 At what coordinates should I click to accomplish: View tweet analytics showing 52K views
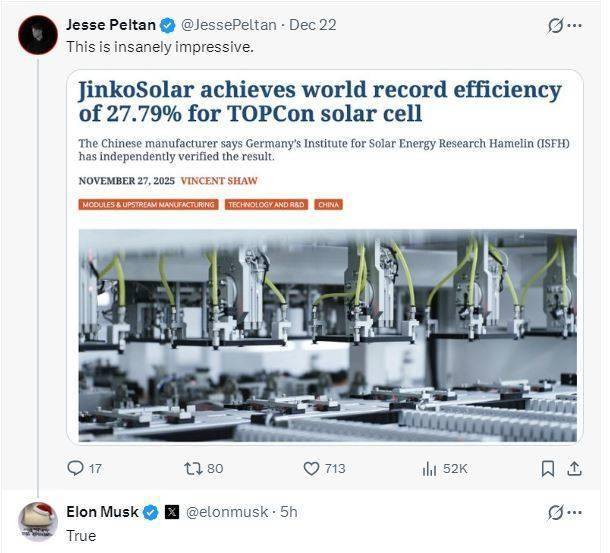pyautogui.click(x=431, y=468)
